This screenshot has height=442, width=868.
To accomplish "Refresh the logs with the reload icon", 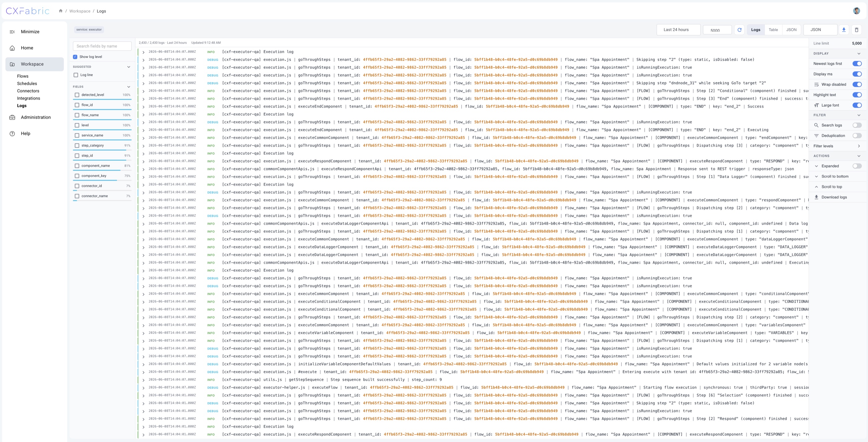I will [739, 30].
